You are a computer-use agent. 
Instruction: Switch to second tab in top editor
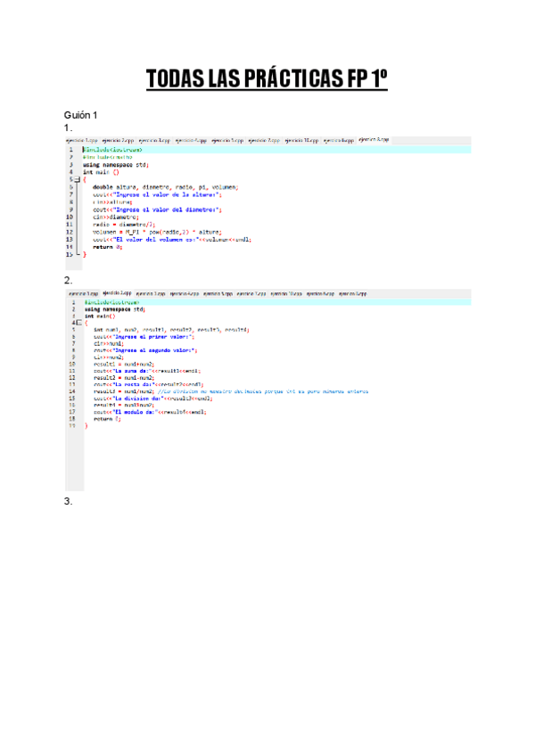tap(118, 141)
